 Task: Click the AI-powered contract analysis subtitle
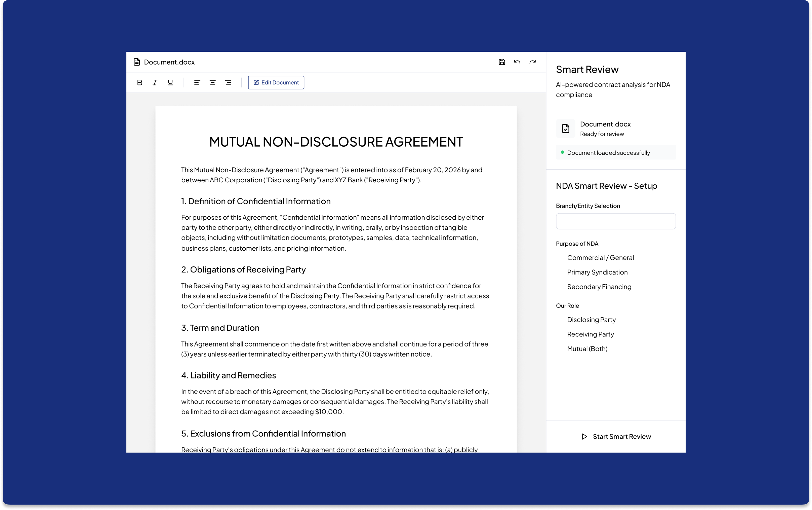click(x=613, y=90)
